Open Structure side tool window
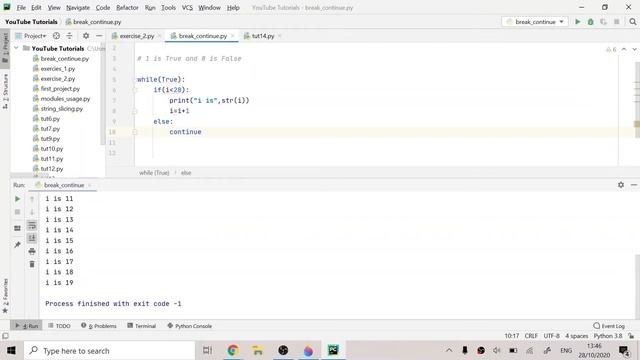Image resolution: width=640 pixels, height=360 pixels. [x=5, y=91]
